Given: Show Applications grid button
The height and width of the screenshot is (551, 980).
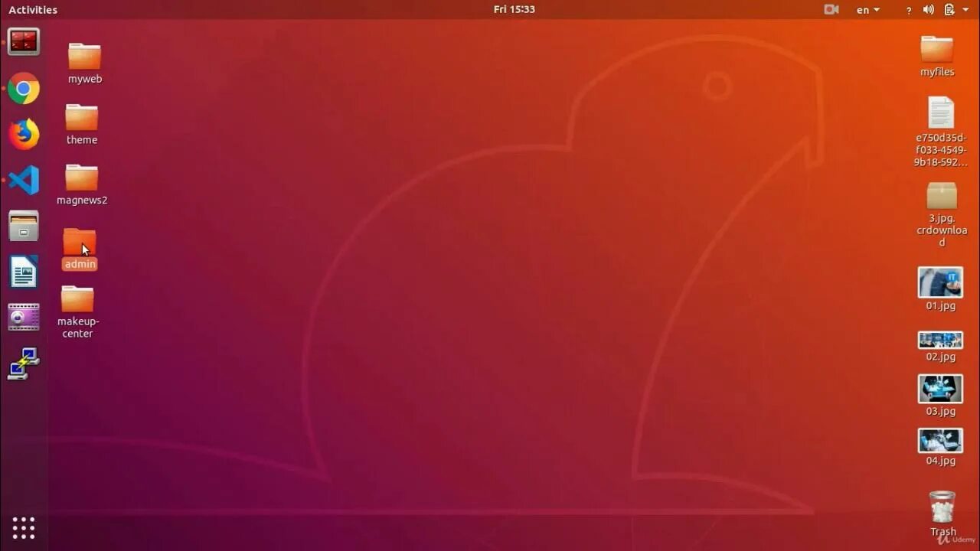Looking at the screenshot, I should tap(24, 528).
